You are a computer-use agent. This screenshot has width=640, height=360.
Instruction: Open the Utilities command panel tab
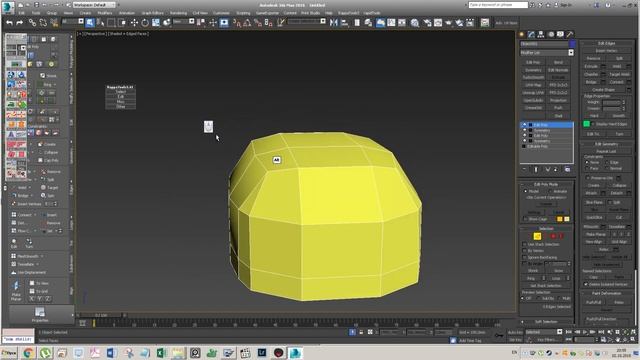[570, 34]
